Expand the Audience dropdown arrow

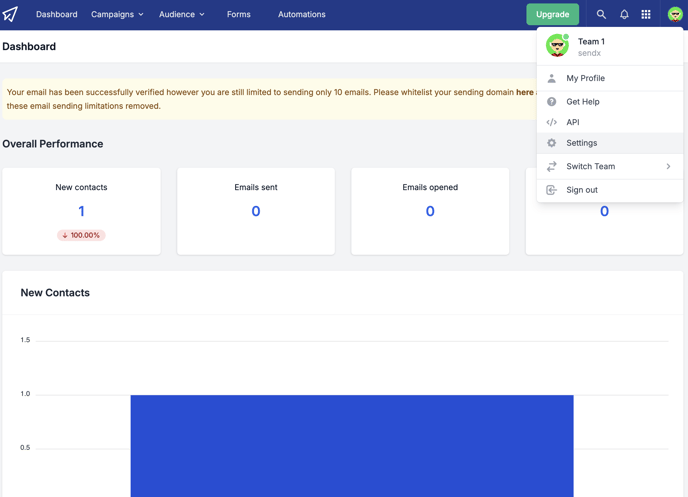pos(202,14)
